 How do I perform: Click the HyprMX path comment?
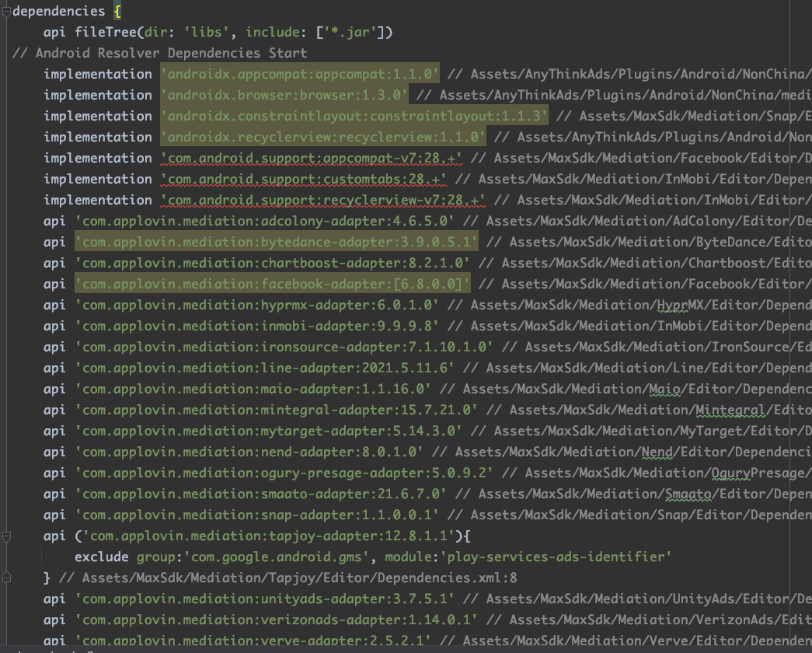coord(629,306)
